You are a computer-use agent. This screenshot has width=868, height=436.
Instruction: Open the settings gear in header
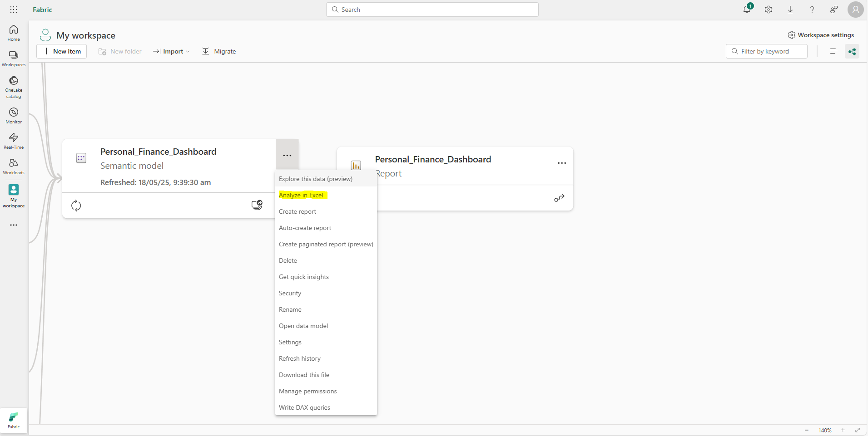pos(769,10)
